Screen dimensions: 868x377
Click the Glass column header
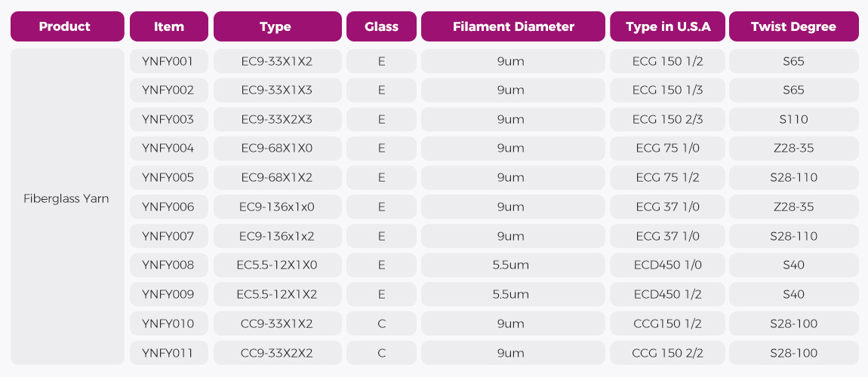pos(381,26)
